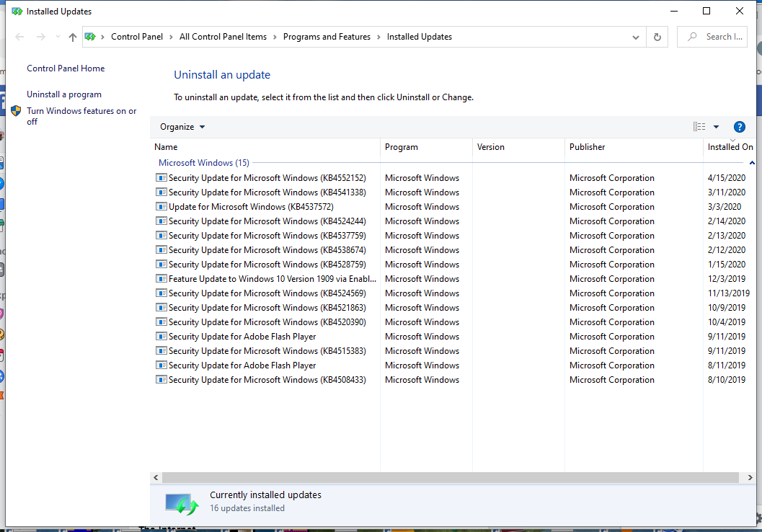Viewport: 762px width, 532px height.
Task: Select Security Update KB4538674
Action: pos(267,249)
